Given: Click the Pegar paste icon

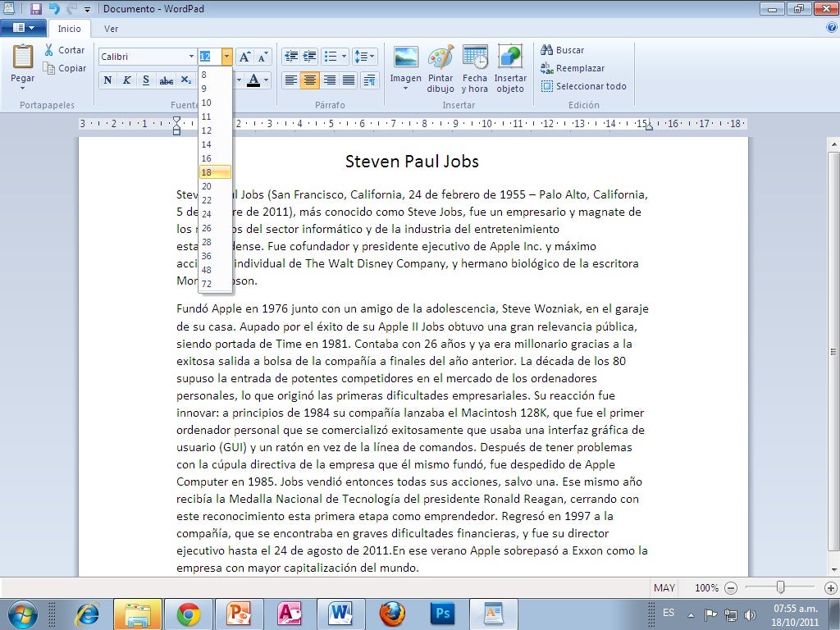Looking at the screenshot, I should tap(22, 57).
